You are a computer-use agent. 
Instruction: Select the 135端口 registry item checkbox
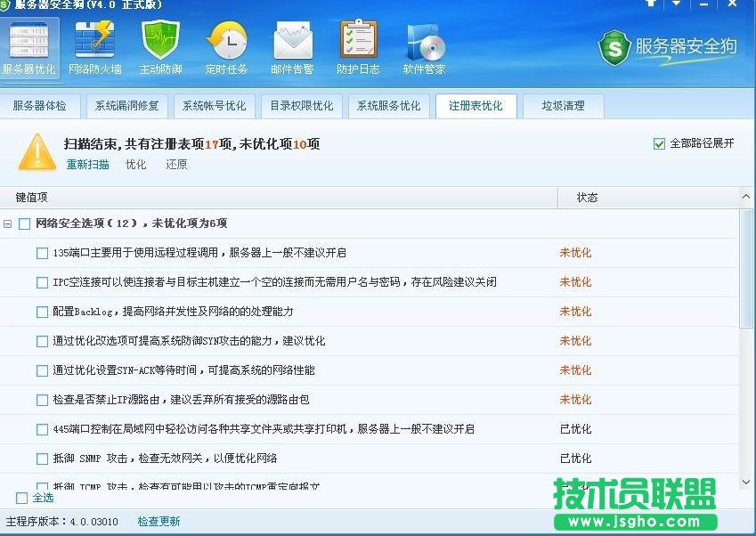pos(42,253)
